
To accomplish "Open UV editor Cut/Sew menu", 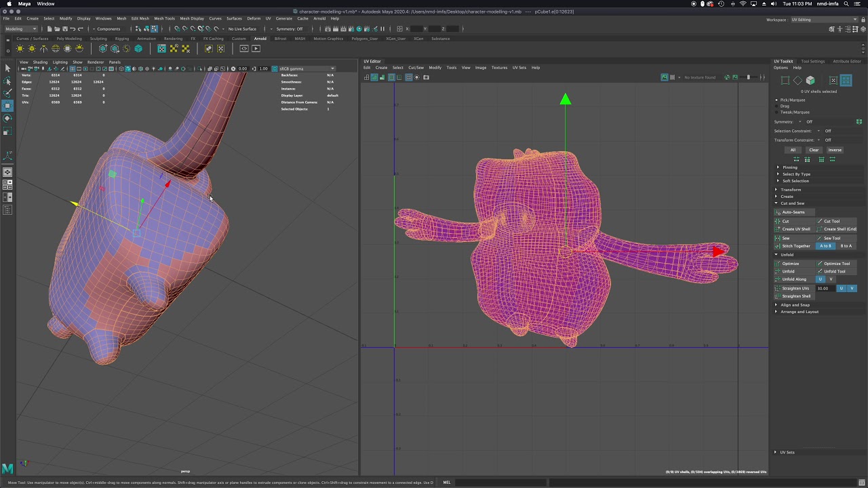I will (x=416, y=68).
